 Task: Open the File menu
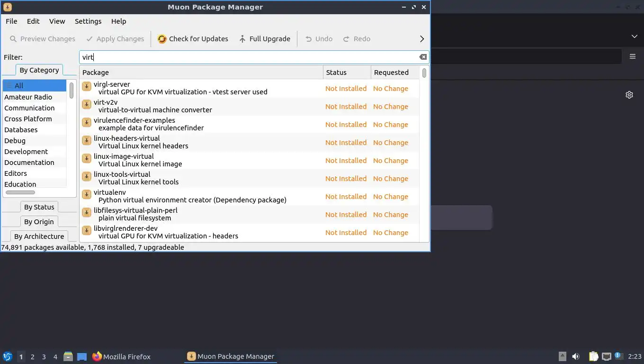point(11,21)
